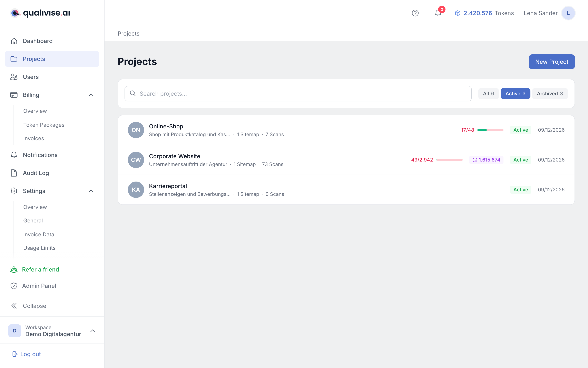Click the New Project button
588x368 pixels.
tap(551, 62)
